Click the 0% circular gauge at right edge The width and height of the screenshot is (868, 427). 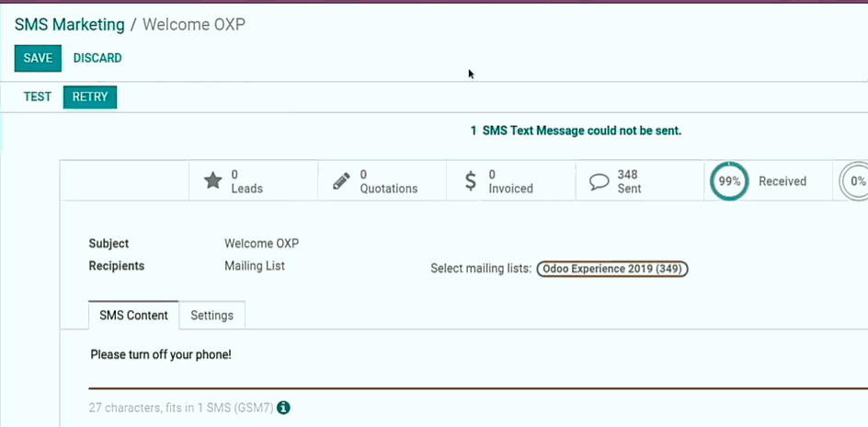(854, 181)
